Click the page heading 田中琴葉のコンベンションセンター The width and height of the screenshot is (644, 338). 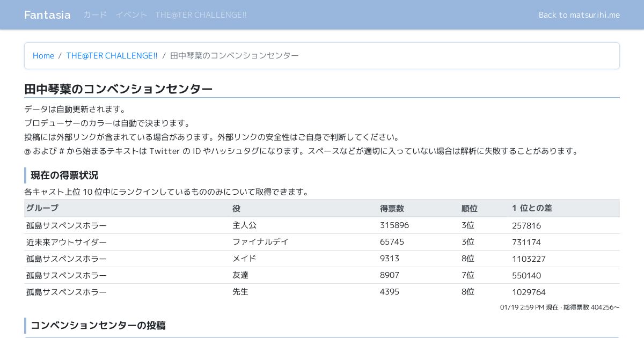click(119, 89)
